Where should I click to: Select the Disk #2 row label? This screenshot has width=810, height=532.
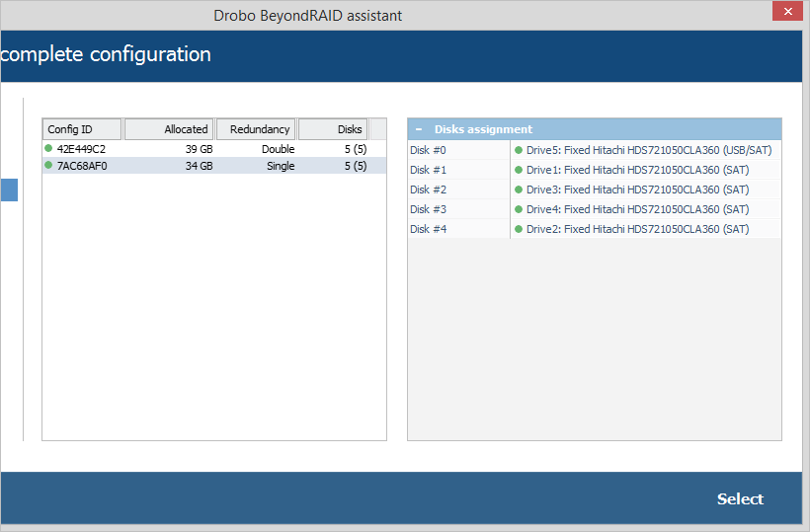pyautogui.click(x=429, y=190)
